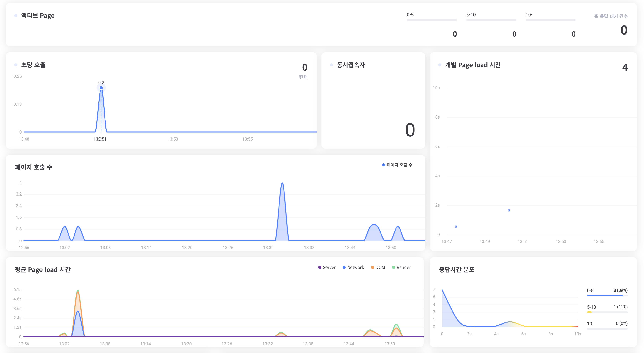Click the 현재 value in 초당 호출
This screenshot has width=644, height=353.
pyautogui.click(x=304, y=68)
